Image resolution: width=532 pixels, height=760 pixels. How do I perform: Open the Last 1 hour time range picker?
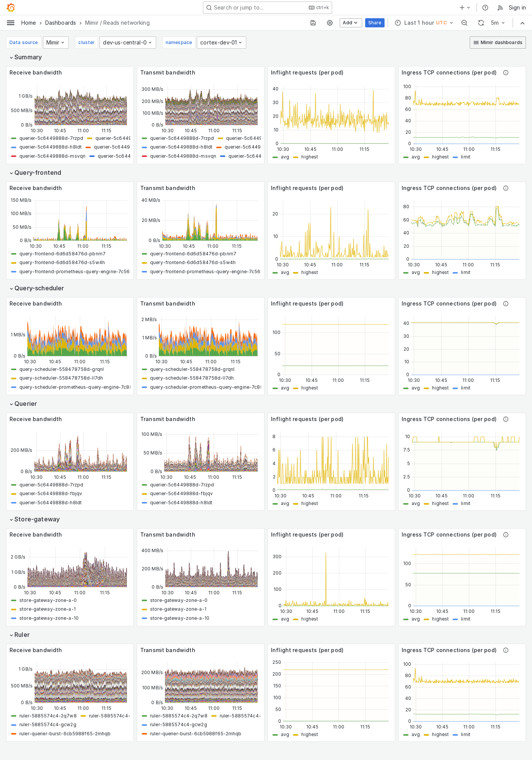(424, 23)
